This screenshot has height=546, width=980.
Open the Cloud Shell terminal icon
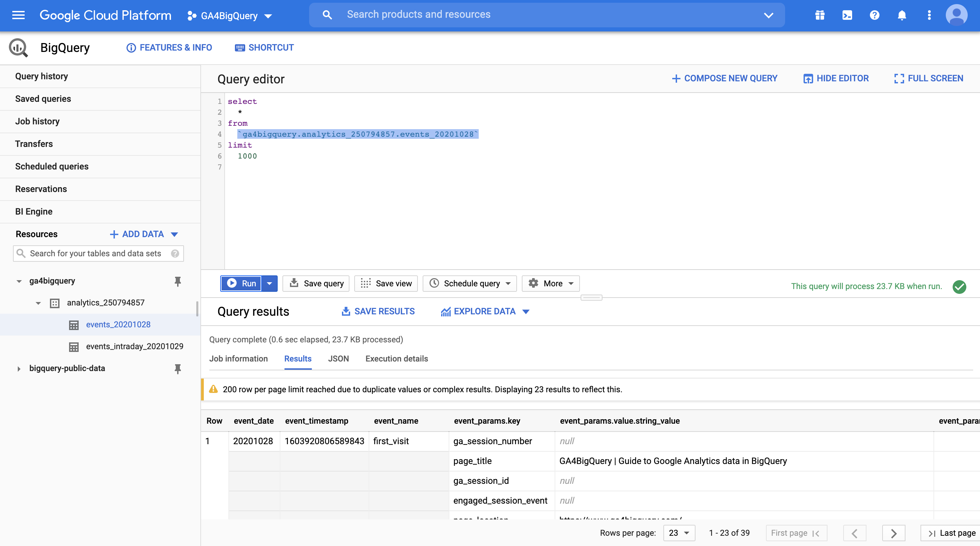pyautogui.click(x=847, y=15)
